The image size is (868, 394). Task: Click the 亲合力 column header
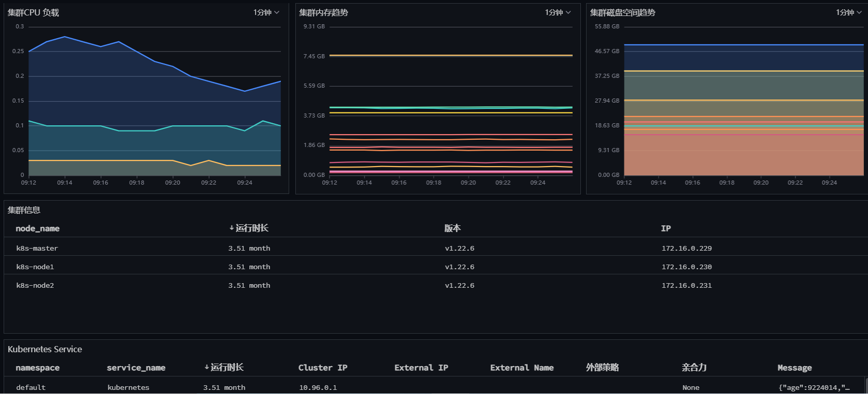[x=694, y=367]
